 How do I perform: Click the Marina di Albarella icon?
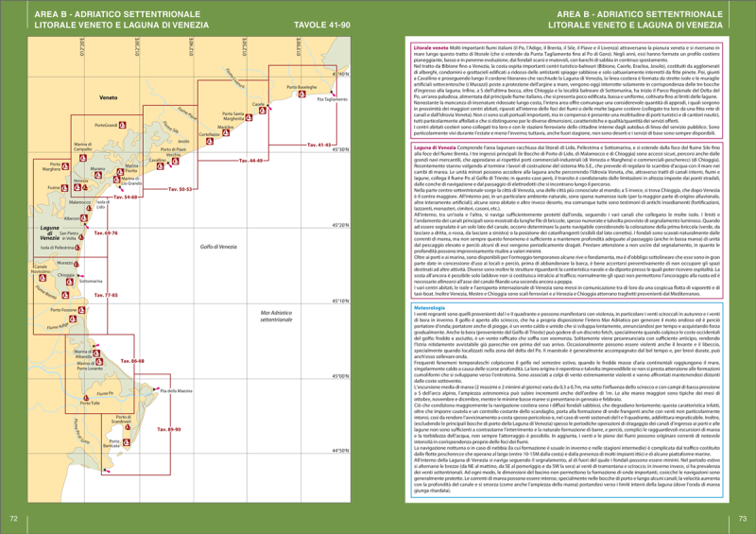pyautogui.click(x=97, y=353)
